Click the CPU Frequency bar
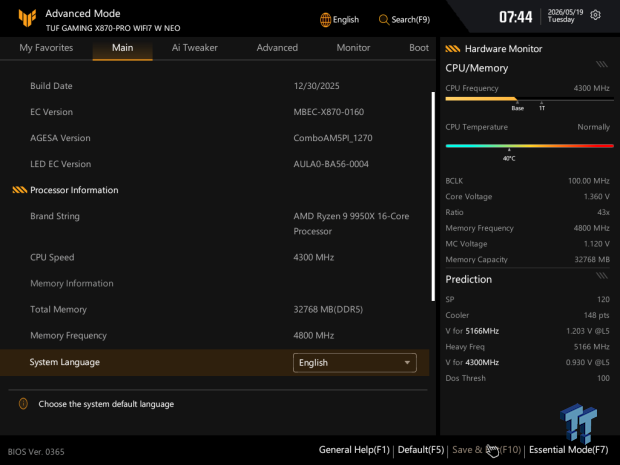 [529, 99]
